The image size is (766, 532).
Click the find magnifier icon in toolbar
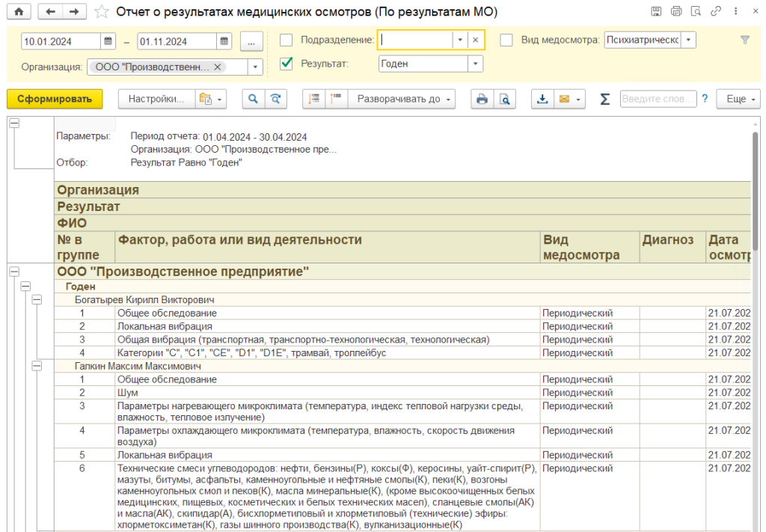pos(253,99)
